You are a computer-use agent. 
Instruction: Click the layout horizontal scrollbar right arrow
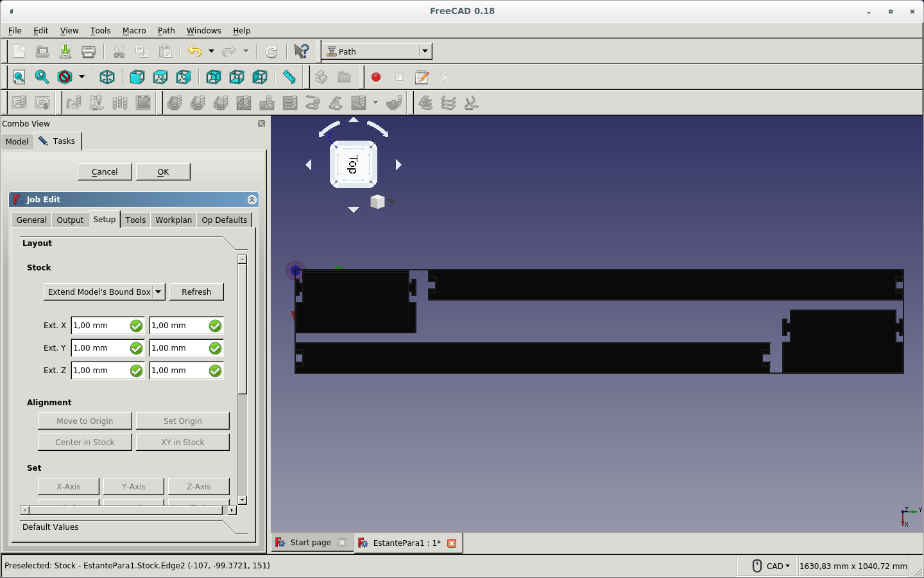tap(232, 510)
